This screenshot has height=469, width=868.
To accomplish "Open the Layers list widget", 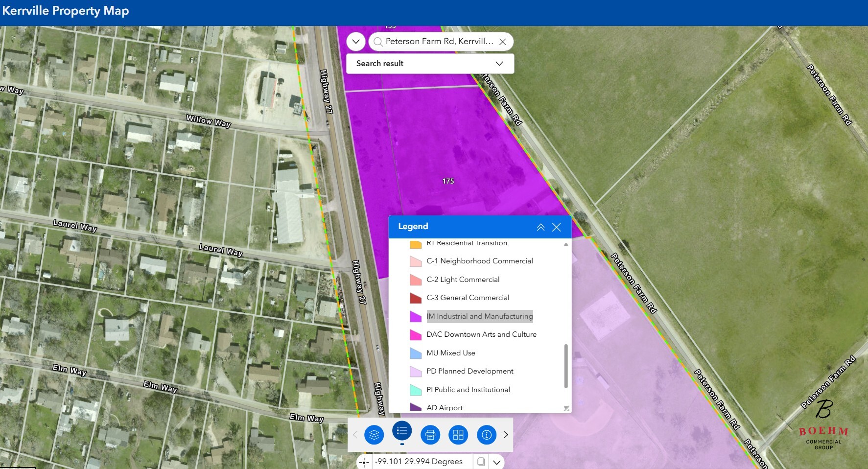I will point(374,435).
